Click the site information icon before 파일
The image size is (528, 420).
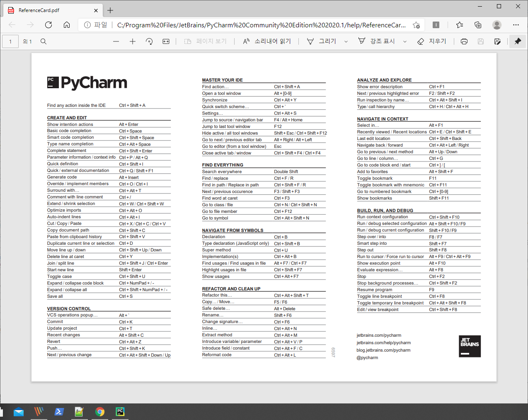coord(87,25)
